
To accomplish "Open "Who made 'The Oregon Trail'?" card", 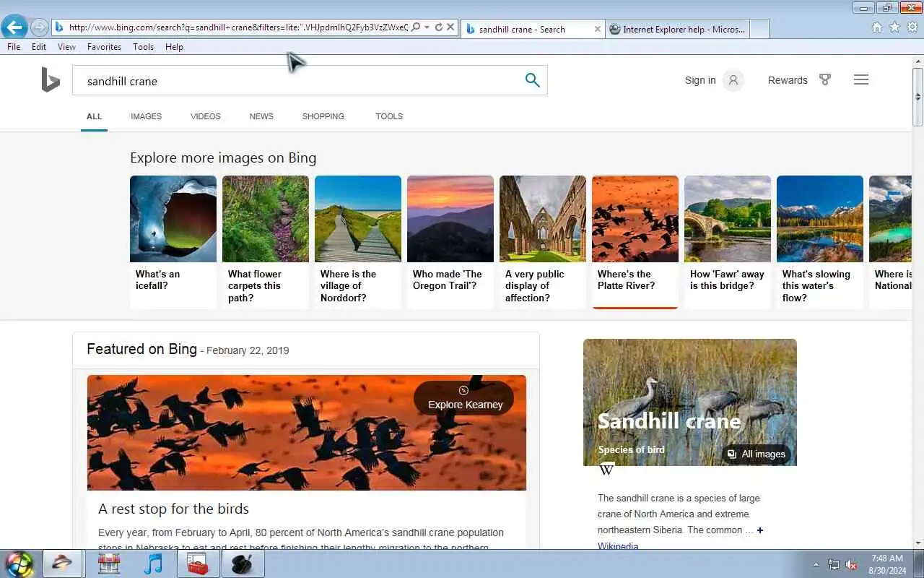I will 450,241.
